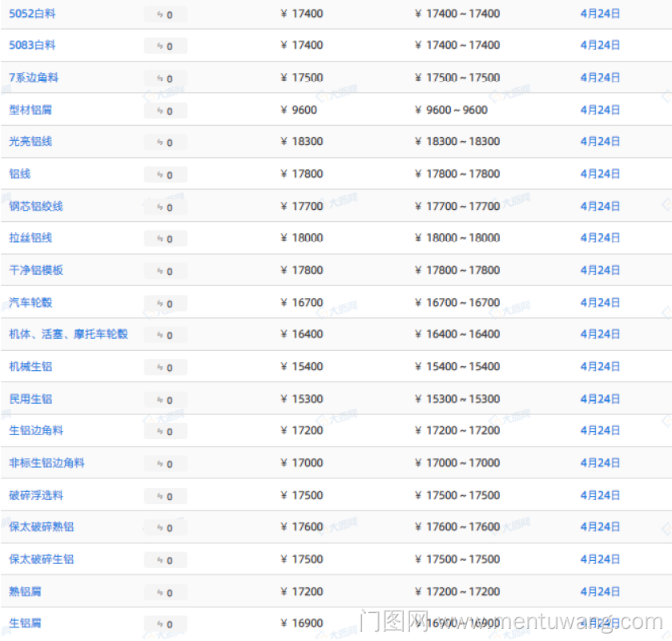Click the change indicator icon for 5052白料
This screenshot has width=672, height=641.
coord(160,14)
